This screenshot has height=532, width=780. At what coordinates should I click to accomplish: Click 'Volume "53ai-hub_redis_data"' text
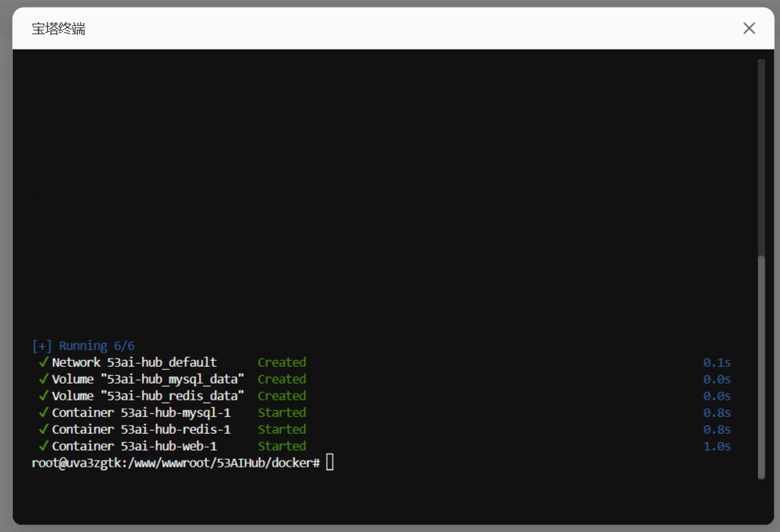(x=148, y=396)
